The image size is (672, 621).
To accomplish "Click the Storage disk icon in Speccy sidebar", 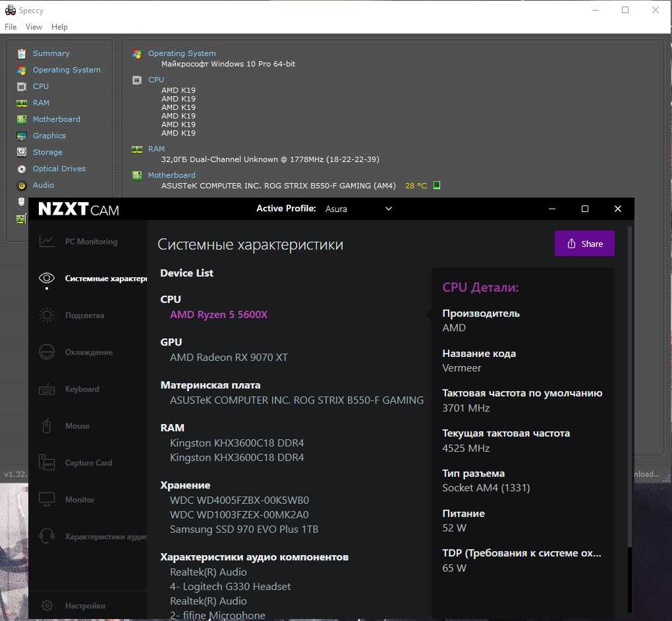I will (22, 152).
